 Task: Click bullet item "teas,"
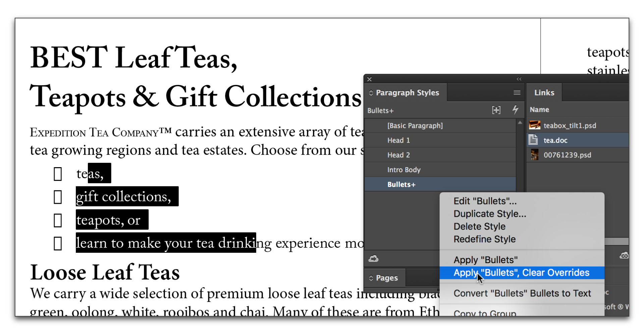(90, 174)
